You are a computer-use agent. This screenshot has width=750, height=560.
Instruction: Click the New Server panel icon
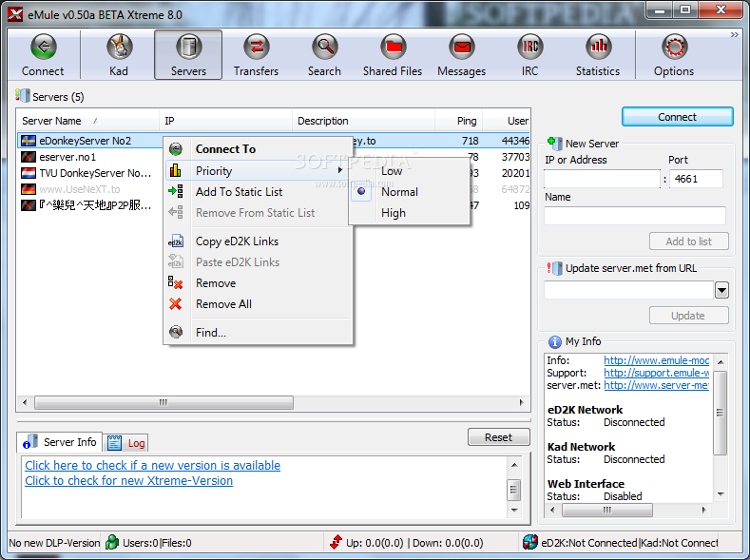pos(554,143)
